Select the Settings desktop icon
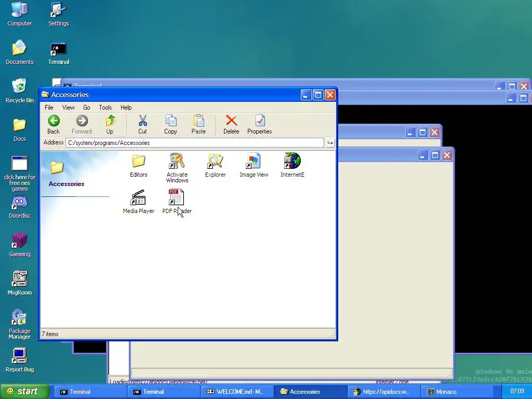This screenshot has width=532, height=399. 58,14
